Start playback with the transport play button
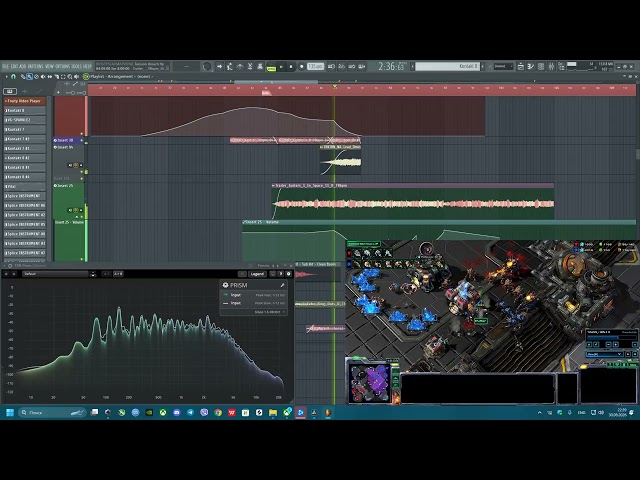 [281, 67]
